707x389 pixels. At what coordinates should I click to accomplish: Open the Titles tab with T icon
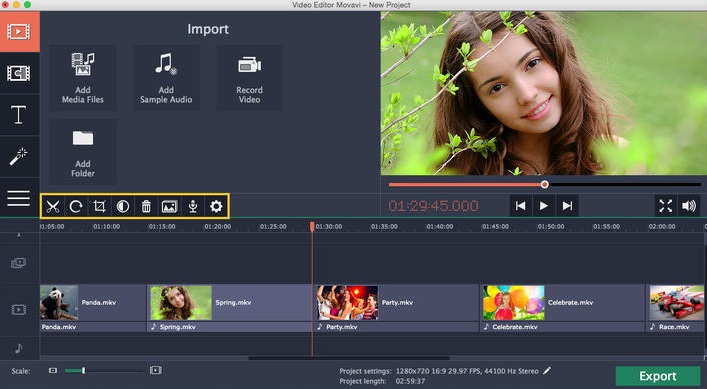19,114
